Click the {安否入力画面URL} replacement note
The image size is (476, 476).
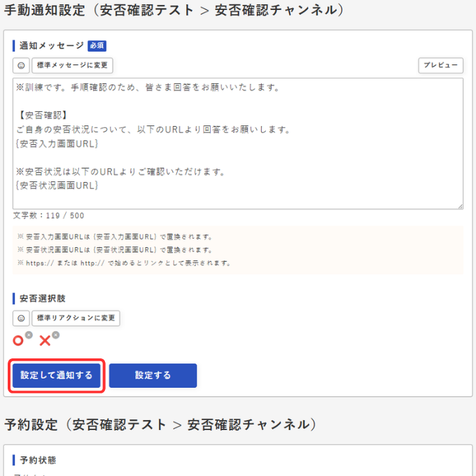[x=115, y=237]
